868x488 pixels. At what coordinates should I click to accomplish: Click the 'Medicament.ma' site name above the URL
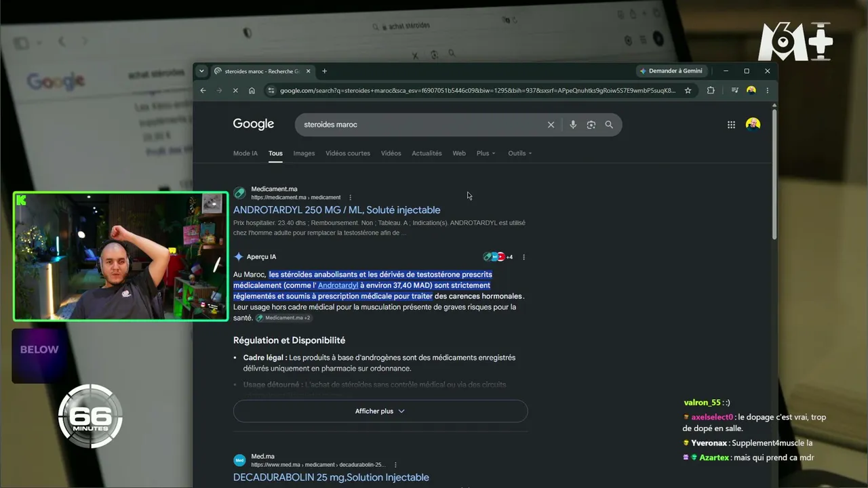tap(274, 189)
